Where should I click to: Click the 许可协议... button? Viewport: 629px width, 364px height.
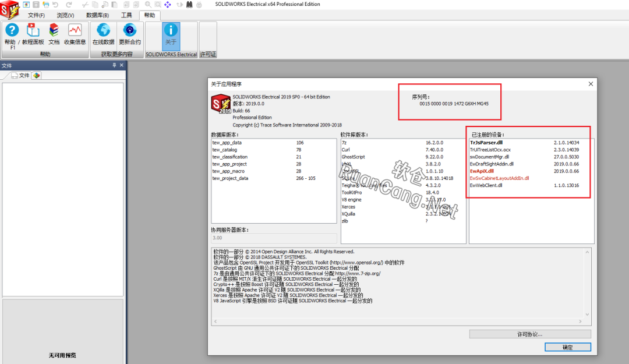click(x=529, y=334)
